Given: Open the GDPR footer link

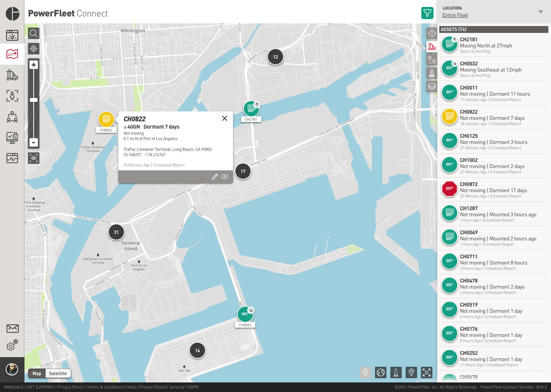Looking at the screenshot, I should pos(193,387).
